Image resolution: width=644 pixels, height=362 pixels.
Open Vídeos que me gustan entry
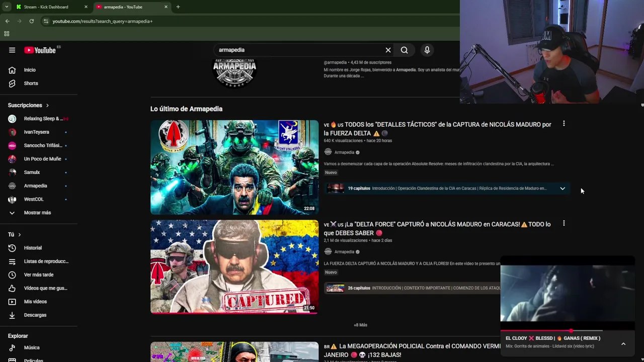click(39, 288)
